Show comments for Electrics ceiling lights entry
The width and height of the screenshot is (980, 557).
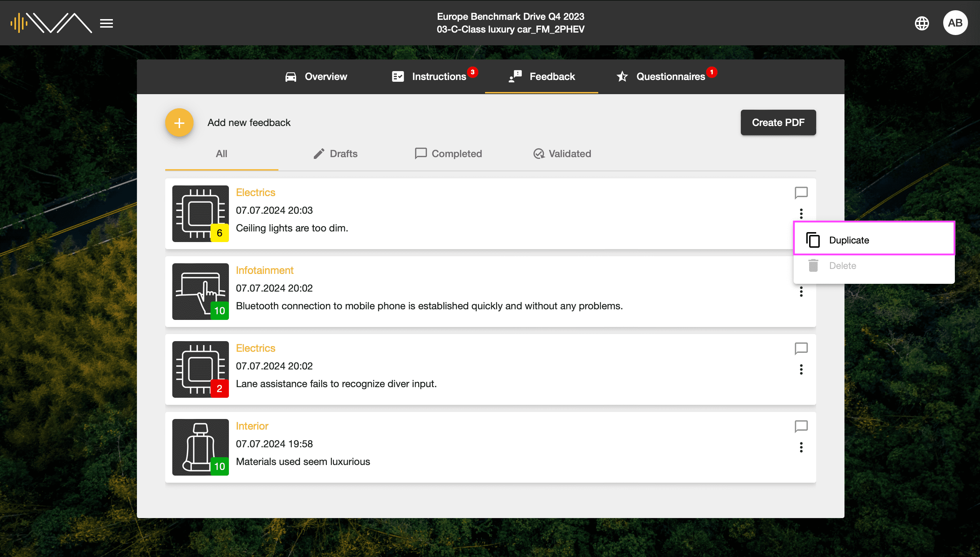point(802,193)
